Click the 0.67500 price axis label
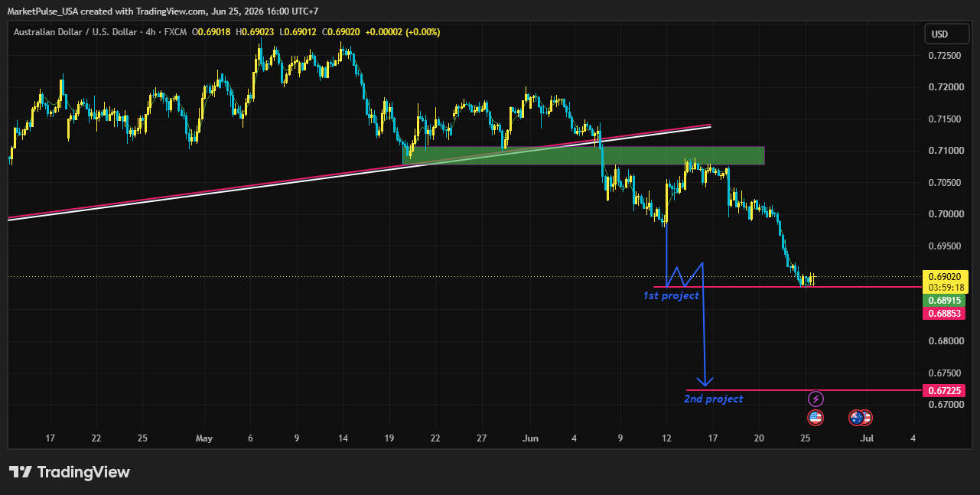The width and height of the screenshot is (980, 495). (945, 373)
